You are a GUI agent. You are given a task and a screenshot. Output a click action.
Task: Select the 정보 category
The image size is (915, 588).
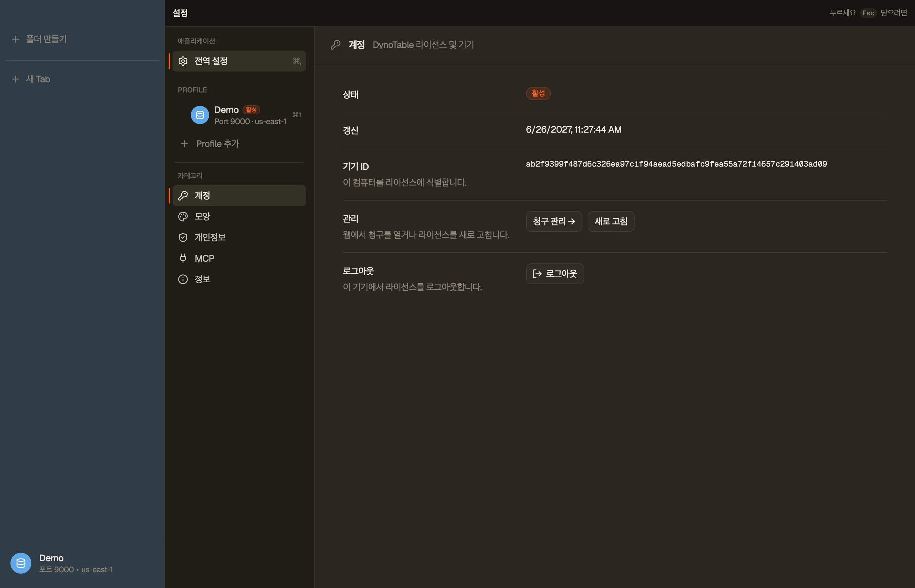coord(239,279)
